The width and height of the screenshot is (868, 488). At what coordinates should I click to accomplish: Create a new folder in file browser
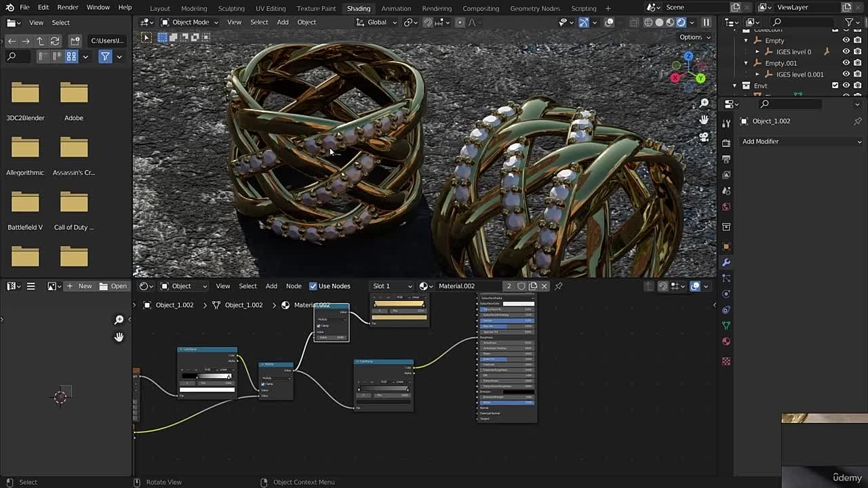coord(75,41)
